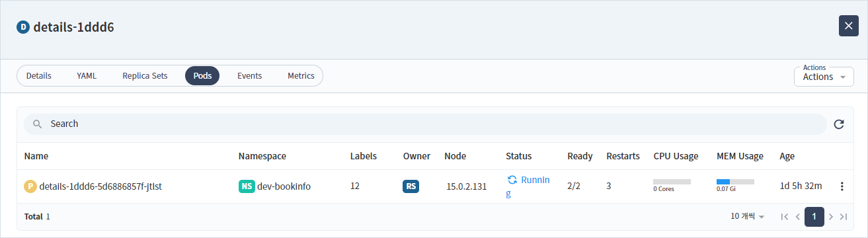Switch to the YAML tab

pos(87,76)
